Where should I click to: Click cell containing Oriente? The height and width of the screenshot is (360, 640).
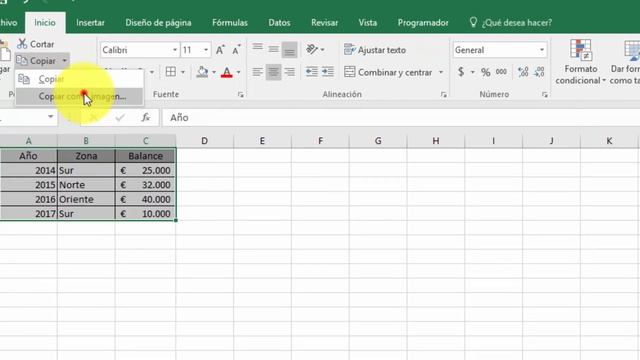(x=86, y=199)
